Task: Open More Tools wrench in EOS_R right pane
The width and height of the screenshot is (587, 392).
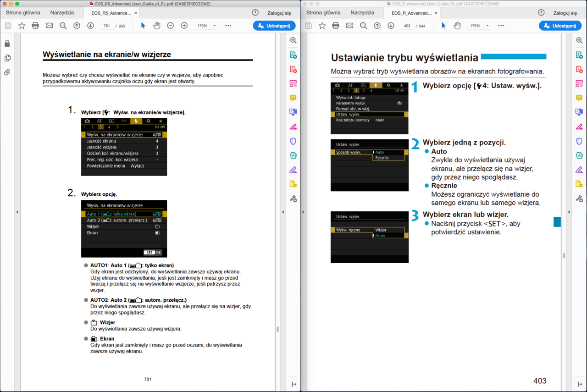Action: 579,199
